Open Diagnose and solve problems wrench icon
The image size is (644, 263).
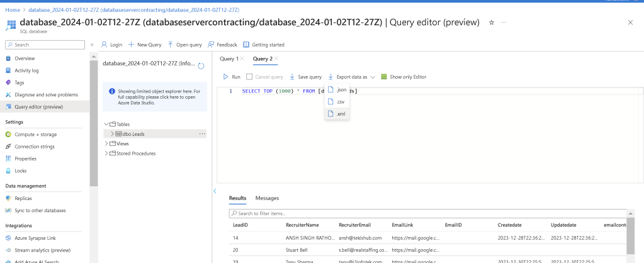tap(8, 95)
